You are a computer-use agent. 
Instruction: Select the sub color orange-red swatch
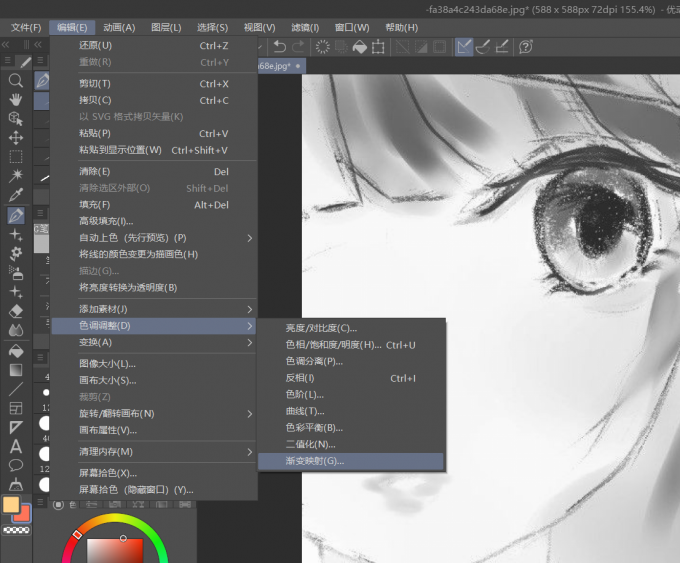pos(23,515)
